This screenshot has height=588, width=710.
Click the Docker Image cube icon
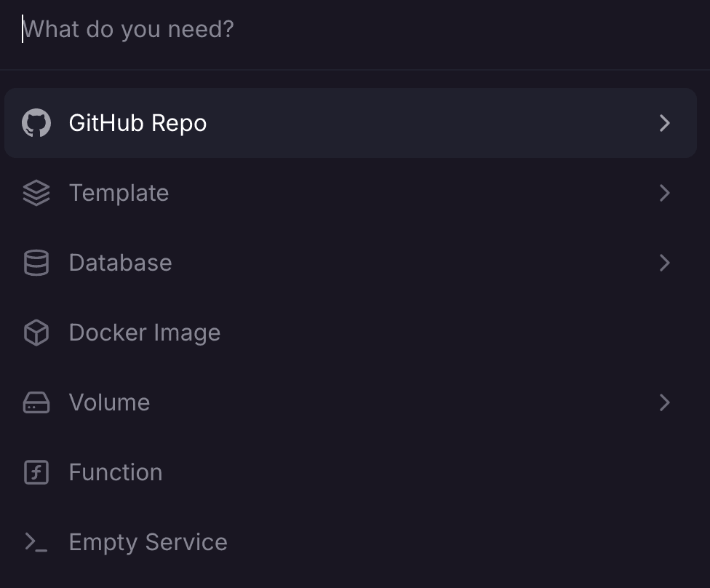click(x=36, y=333)
